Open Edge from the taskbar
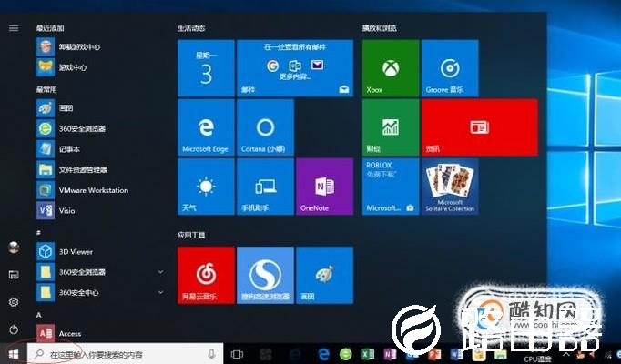The width and height of the screenshot is (621, 364). (x=324, y=354)
